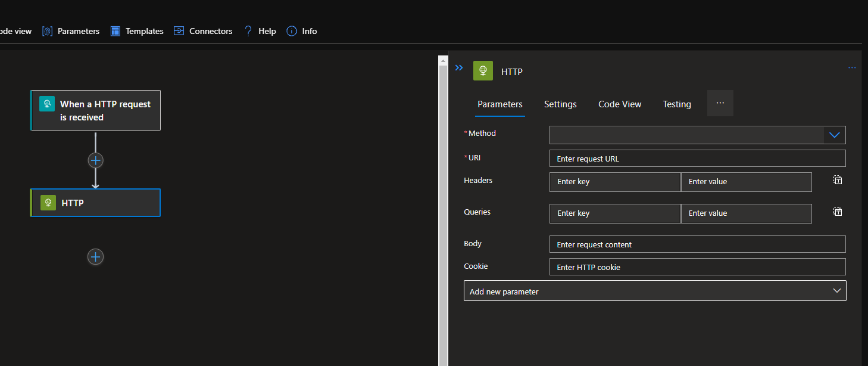
Task: Add a step between the two actions
Action: point(95,160)
